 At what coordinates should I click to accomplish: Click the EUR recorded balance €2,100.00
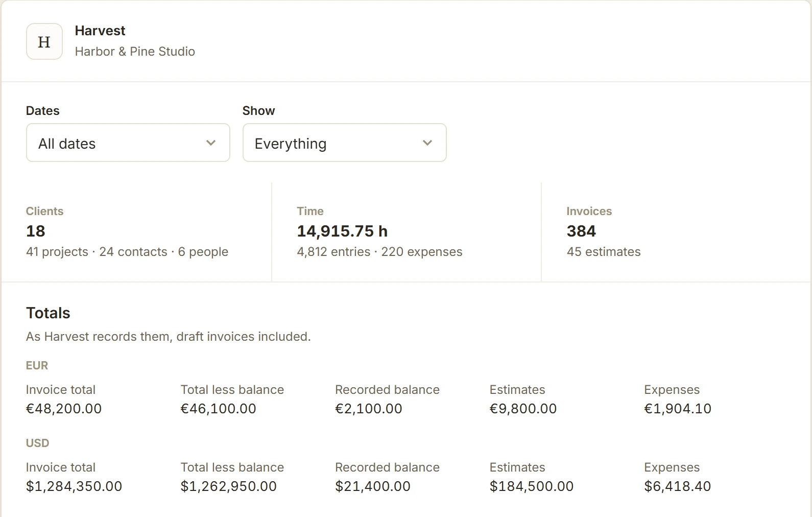(369, 409)
